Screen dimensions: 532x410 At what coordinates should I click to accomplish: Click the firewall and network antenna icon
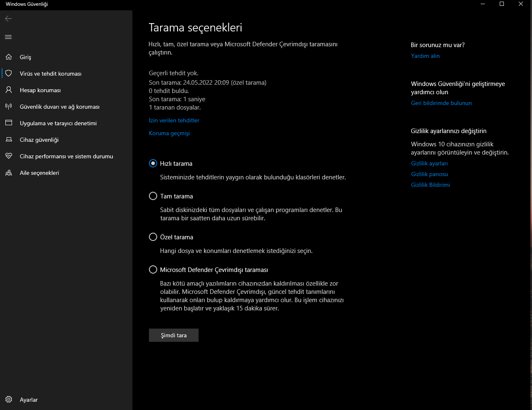[x=9, y=107]
